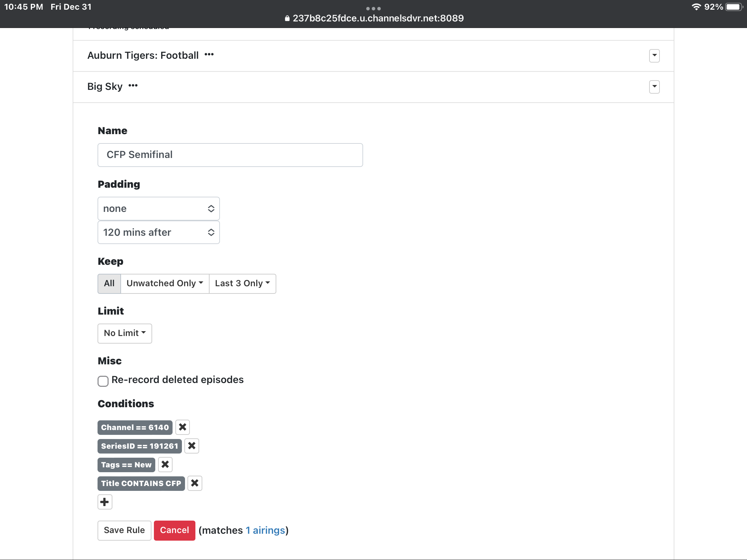
Task: Expand the Big Sky pass caret
Action: tap(654, 87)
